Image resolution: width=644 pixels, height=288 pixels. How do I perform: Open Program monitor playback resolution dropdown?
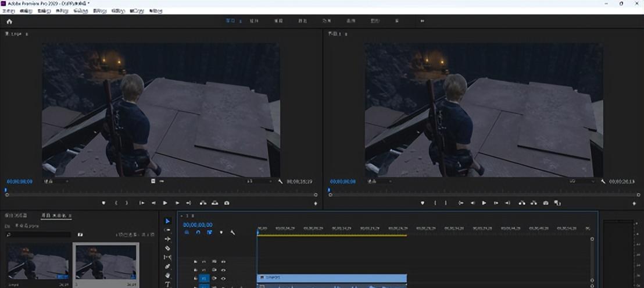click(x=582, y=181)
